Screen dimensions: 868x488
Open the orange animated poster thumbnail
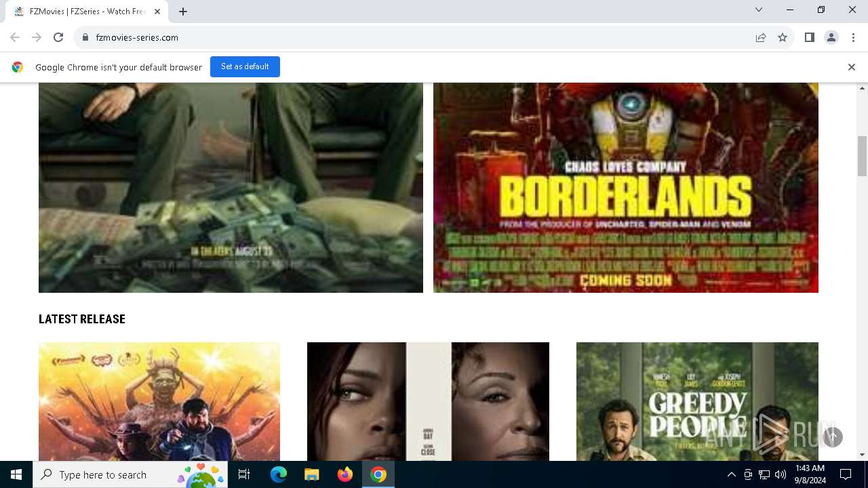(159, 401)
